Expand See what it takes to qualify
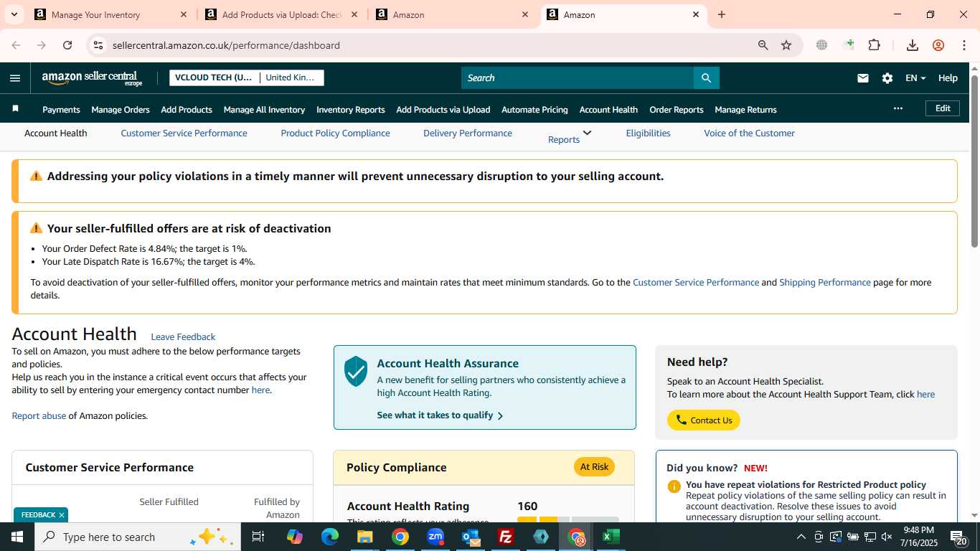This screenshot has width=980, height=551. [x=440, y=415]
